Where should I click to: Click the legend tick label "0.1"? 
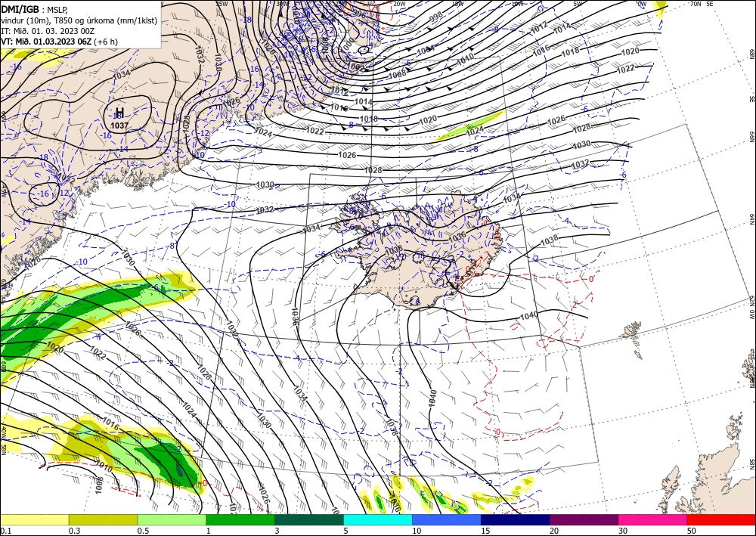[x=5, y=531]
